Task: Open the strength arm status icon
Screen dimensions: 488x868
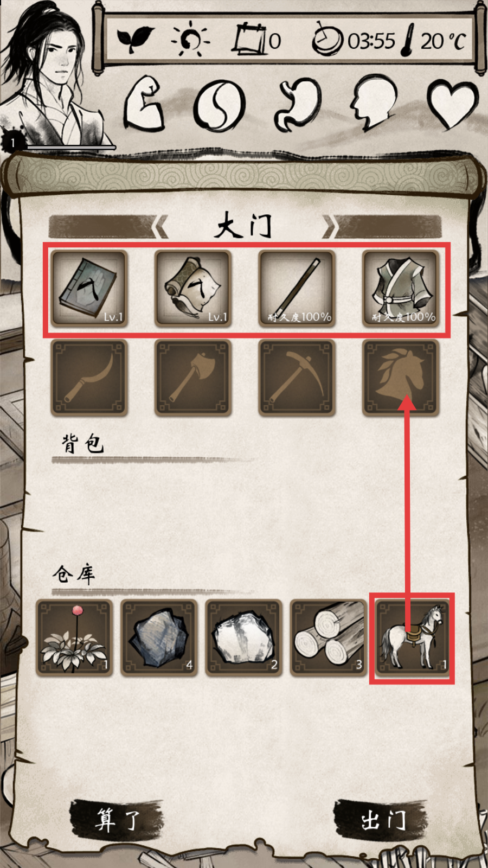Action: (x=144, y=103)
